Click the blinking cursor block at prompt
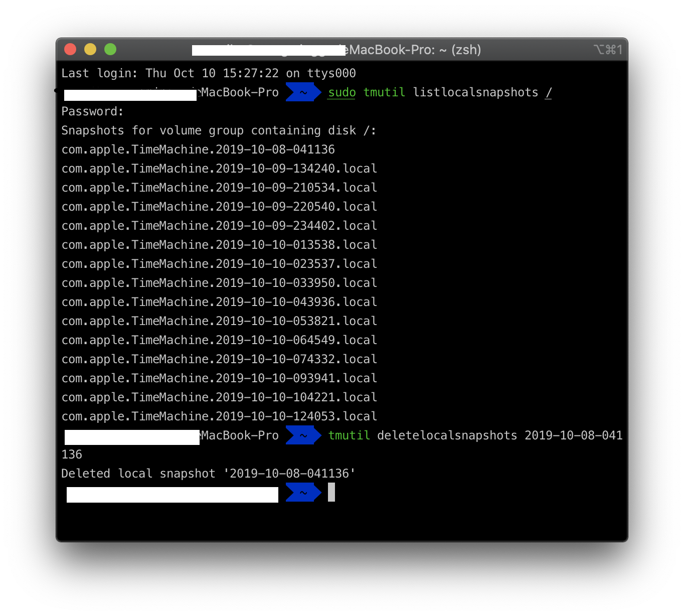Viewport: 684px width, 616px height. [x=331, y=492]
